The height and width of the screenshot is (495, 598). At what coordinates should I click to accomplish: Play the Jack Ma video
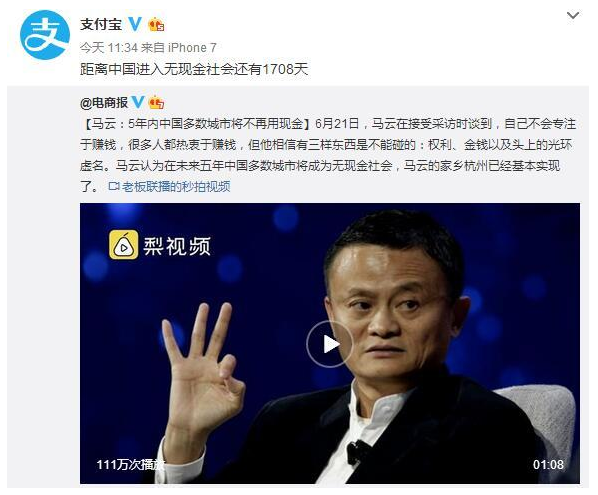point(330,344)
